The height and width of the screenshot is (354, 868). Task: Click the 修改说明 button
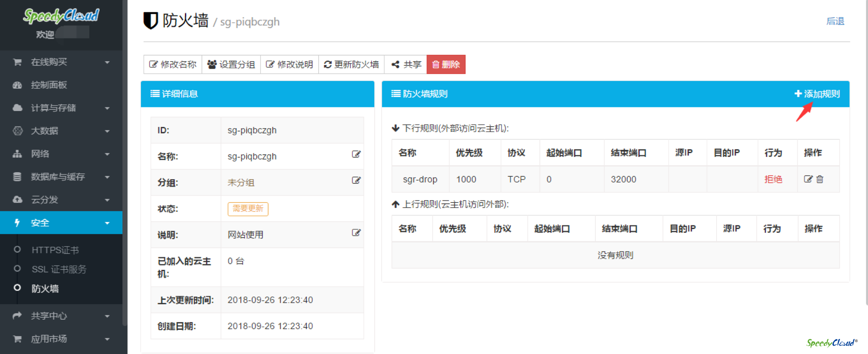pyautogui.click(x=290, y=64)
